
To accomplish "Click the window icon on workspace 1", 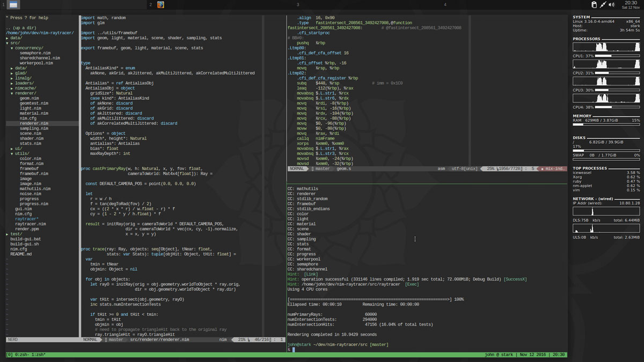I will pyautogui.click(x=13, y=4).
